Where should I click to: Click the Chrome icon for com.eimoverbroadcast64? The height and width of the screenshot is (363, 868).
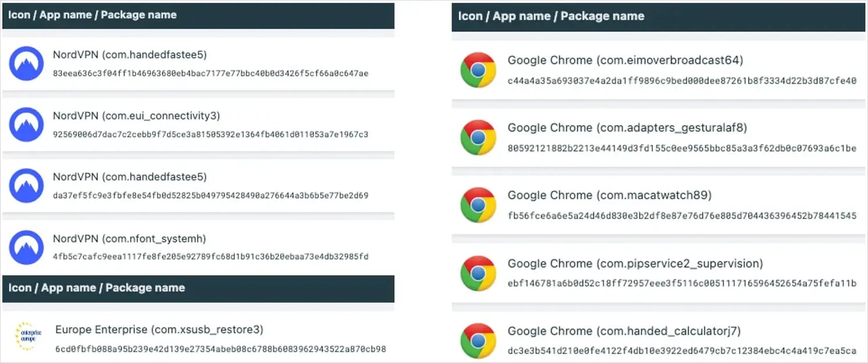coord(478,70)
